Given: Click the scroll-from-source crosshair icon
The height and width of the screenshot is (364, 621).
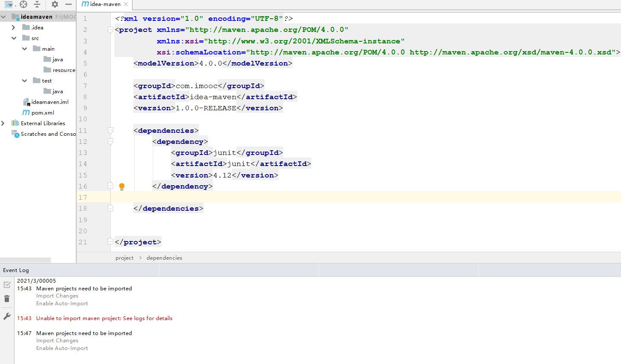Looking at the screenshot, I should click(23, 4).
